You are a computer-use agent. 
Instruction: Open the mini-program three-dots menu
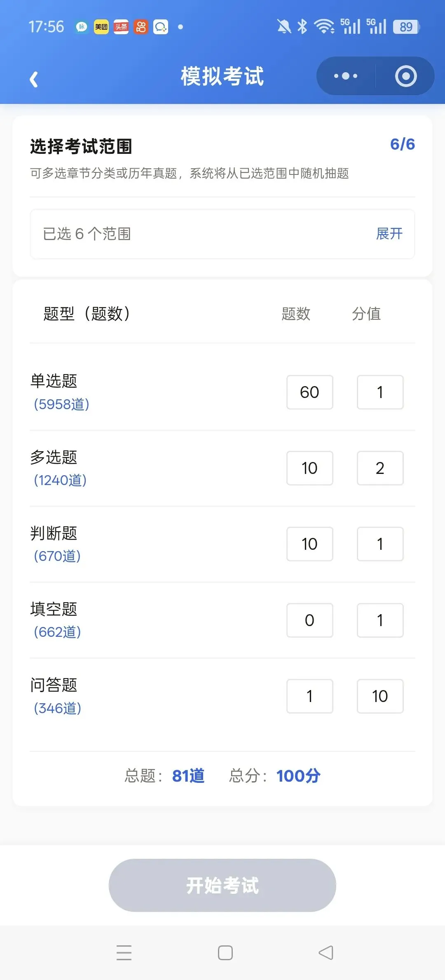click(x=346, y=76)
